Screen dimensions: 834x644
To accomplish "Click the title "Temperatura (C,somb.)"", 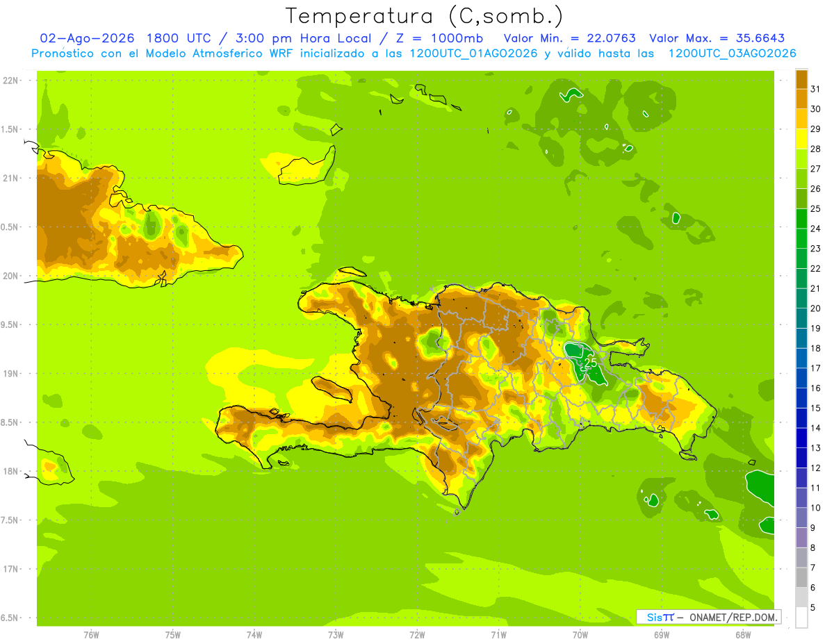I will [425, 16].
